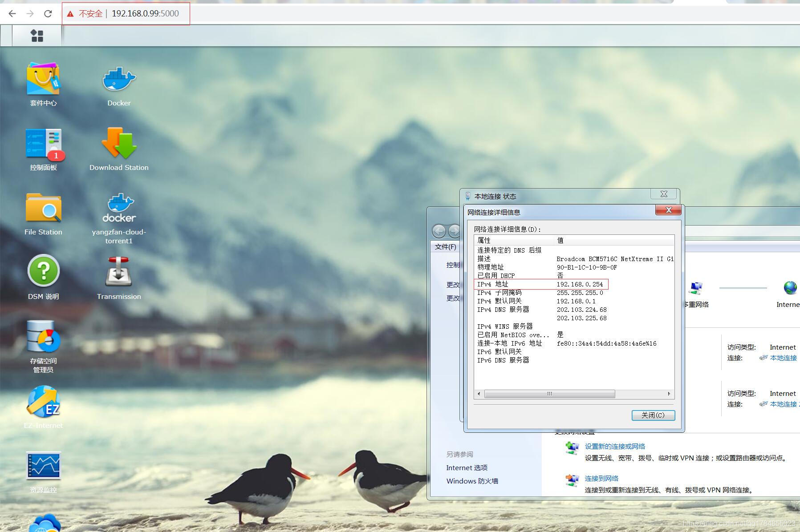Open the 文件(F) menu

coord(445,246)
